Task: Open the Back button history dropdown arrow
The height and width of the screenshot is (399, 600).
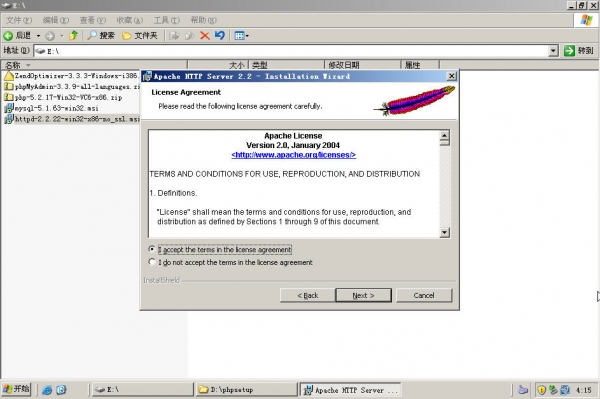Action: pyautogui.click(x=38, y=36)
